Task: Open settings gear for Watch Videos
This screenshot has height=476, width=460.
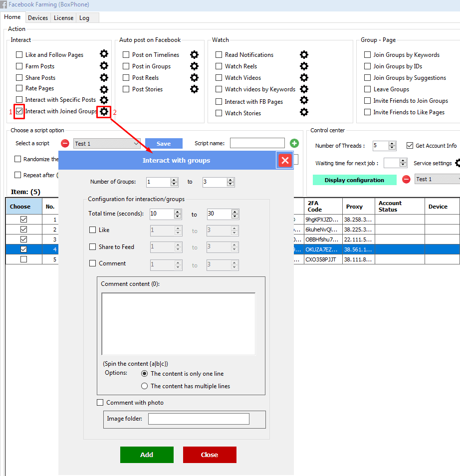Action: 304,78
